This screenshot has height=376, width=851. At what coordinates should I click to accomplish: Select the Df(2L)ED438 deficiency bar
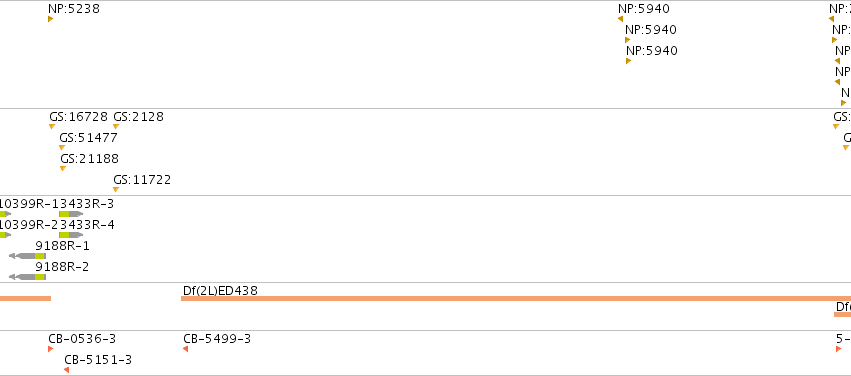pos(516,298)
